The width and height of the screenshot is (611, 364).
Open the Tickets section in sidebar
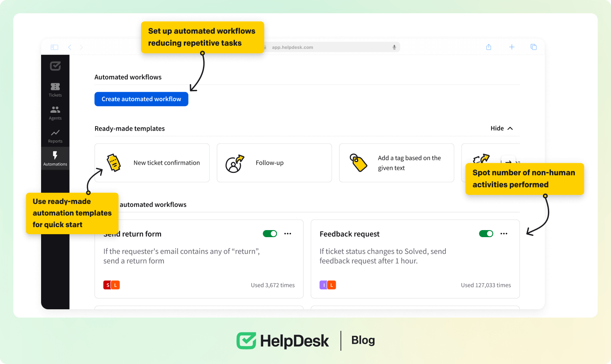pos(55,90)
